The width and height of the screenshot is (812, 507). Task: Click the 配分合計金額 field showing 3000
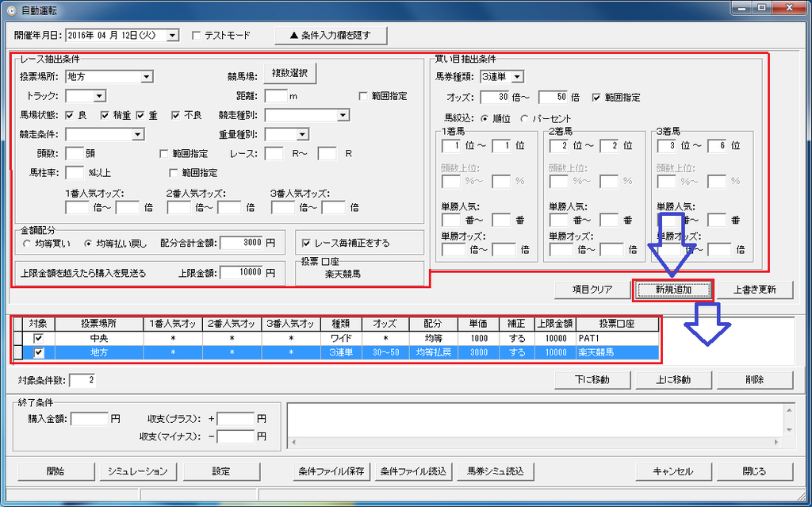[241, 243]
